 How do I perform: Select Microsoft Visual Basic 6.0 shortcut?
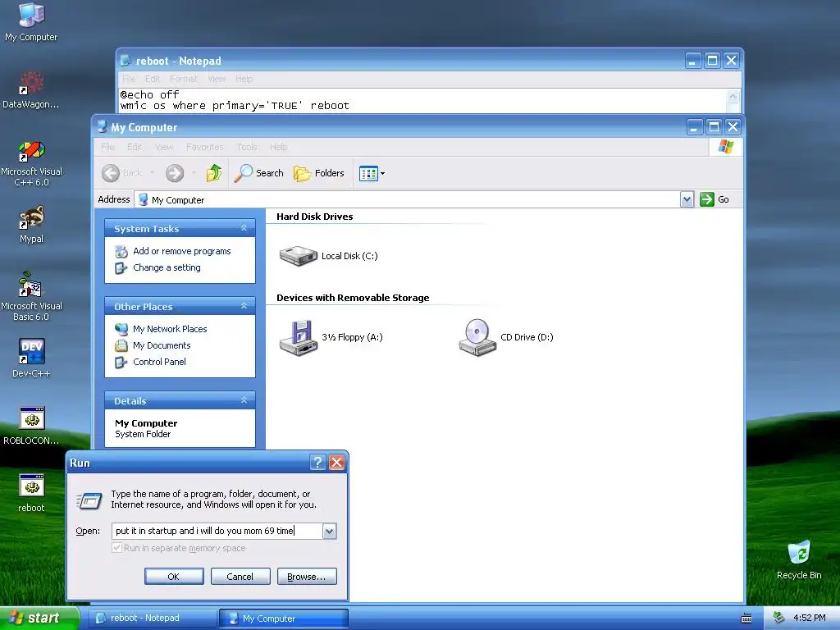pyautogui.click(x=31, y=297)
